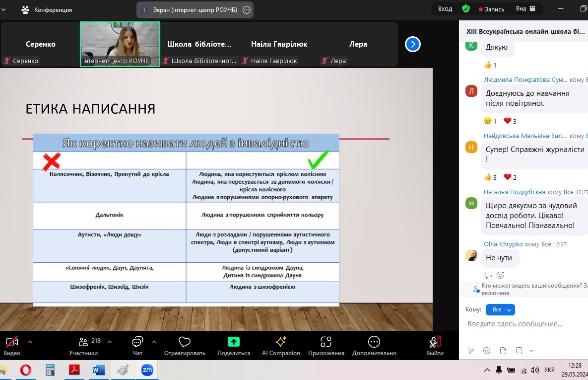588x380 pixels.
Task: Click the Выйти leave meeting button
Action: pyautogui.click(x=435, y=342)
